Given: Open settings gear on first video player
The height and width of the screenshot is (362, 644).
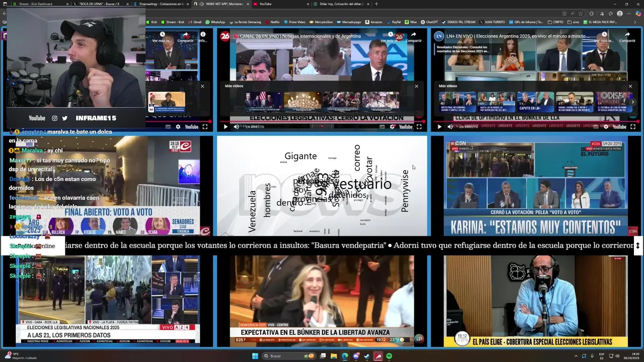Looking at the screenshot, I should click(x=178, y=127).
